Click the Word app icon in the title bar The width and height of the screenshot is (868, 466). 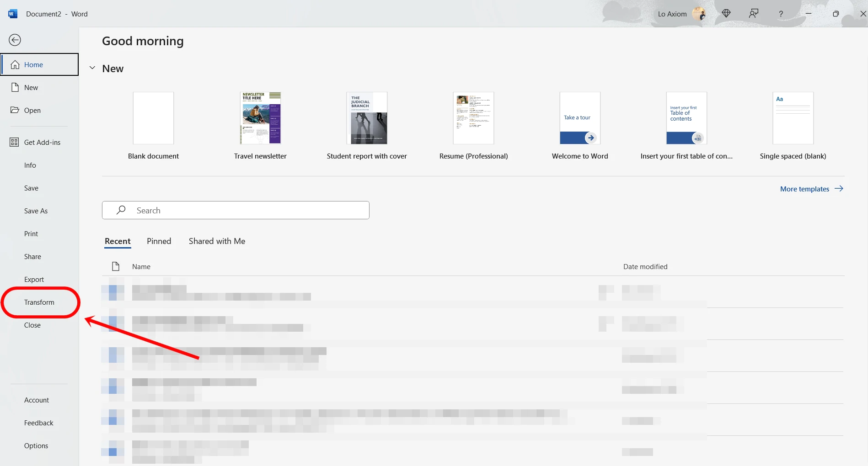13,14
